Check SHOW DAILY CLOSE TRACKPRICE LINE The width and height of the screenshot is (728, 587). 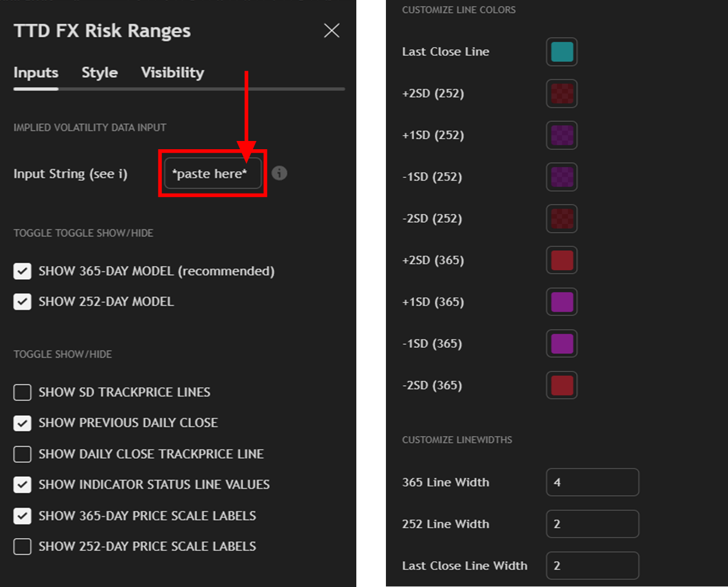[22, 454]
